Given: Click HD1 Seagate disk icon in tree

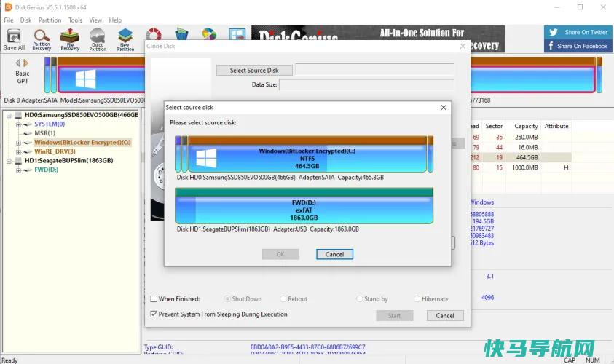Looking at the screenshot, I should tap(18, 161).
